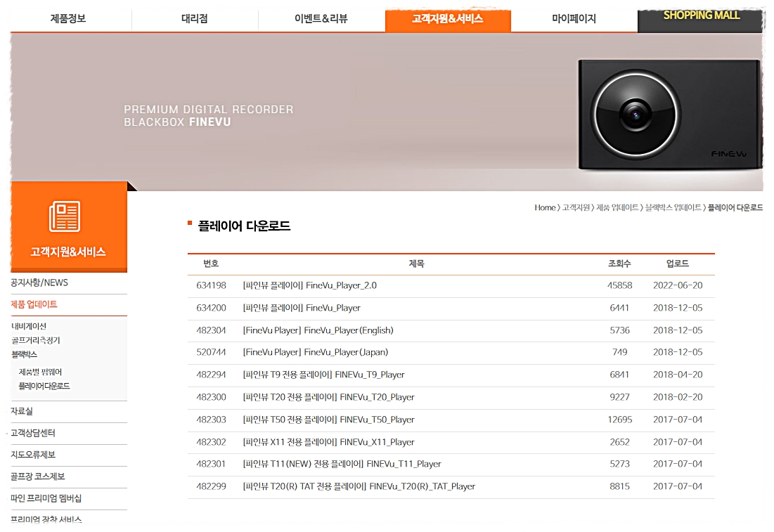Click the view count 45858

[619, 286]
